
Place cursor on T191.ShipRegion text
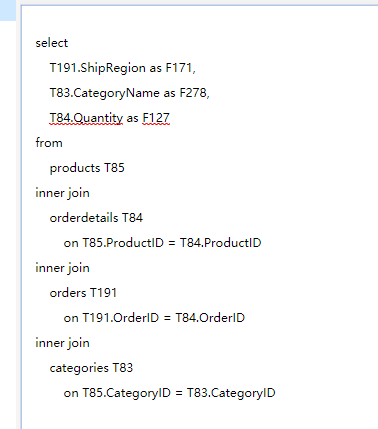(x=98, y=68)
